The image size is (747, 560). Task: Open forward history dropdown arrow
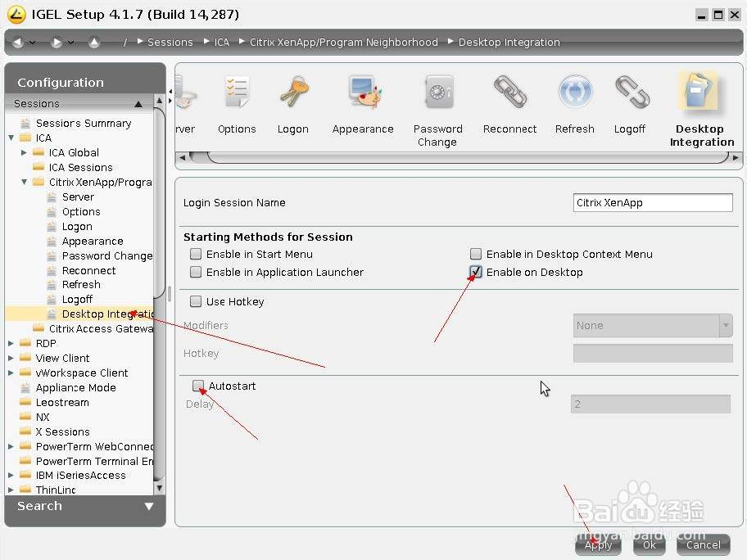(x=71, y=43)
